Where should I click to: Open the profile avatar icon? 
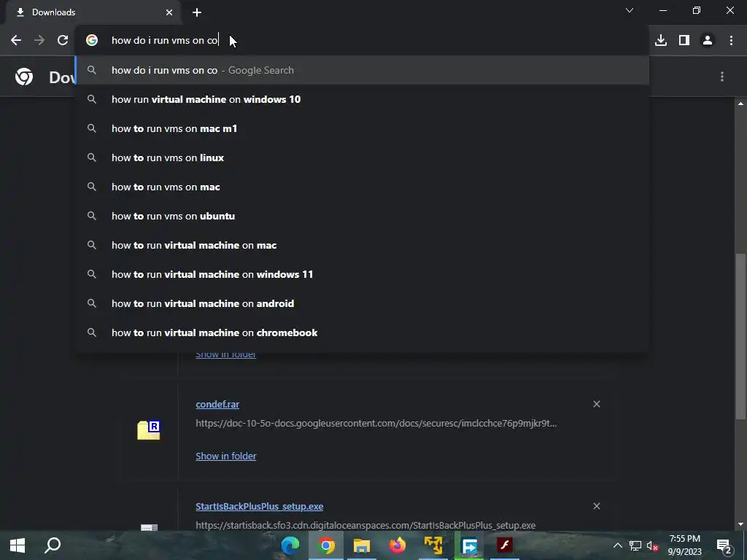point(708,41)
